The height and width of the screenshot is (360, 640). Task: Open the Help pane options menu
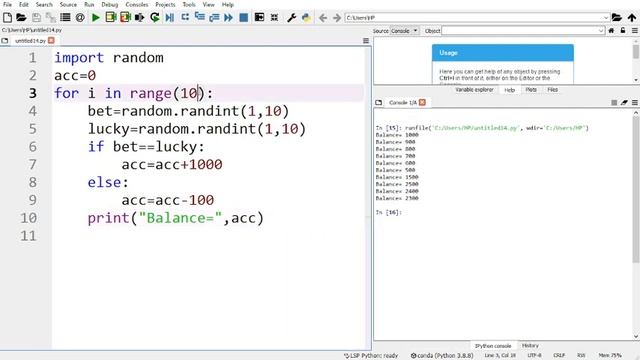coord(635,31)
